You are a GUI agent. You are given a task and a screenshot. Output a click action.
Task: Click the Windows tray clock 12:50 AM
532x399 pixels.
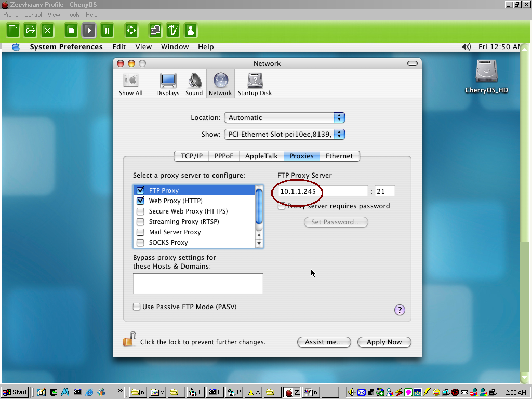coord(514,393)
